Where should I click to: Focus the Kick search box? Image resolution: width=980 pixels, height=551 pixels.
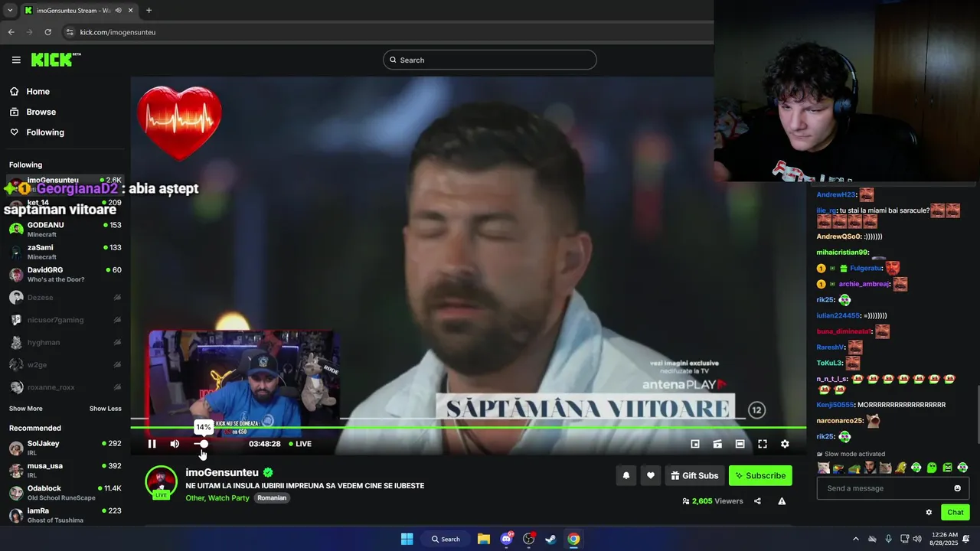(489, 60)
